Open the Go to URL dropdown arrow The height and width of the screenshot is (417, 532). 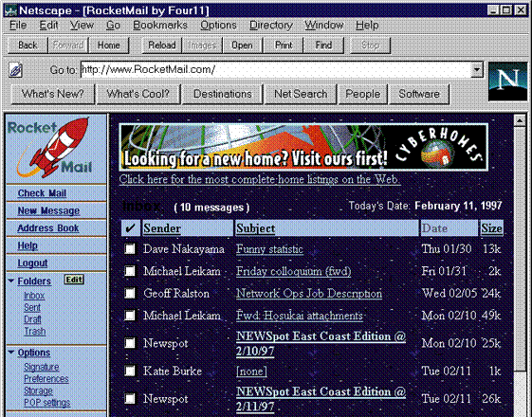[x=477, y=70]
